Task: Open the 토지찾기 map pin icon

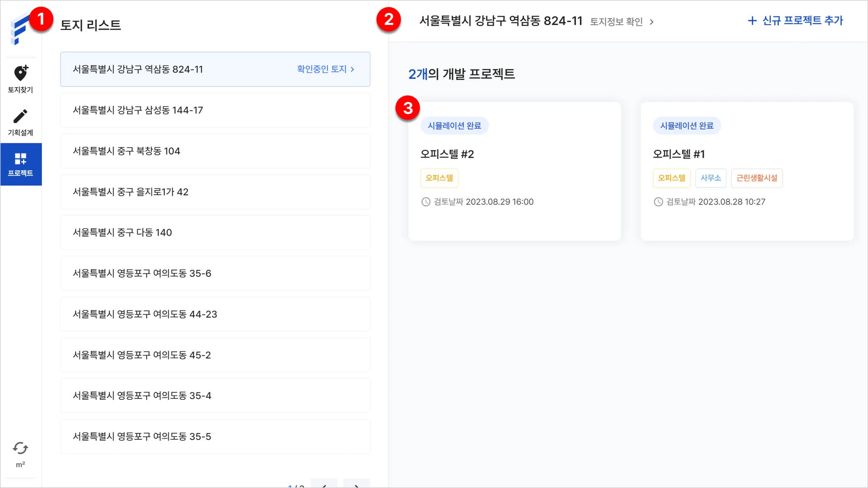Action: 20,73
